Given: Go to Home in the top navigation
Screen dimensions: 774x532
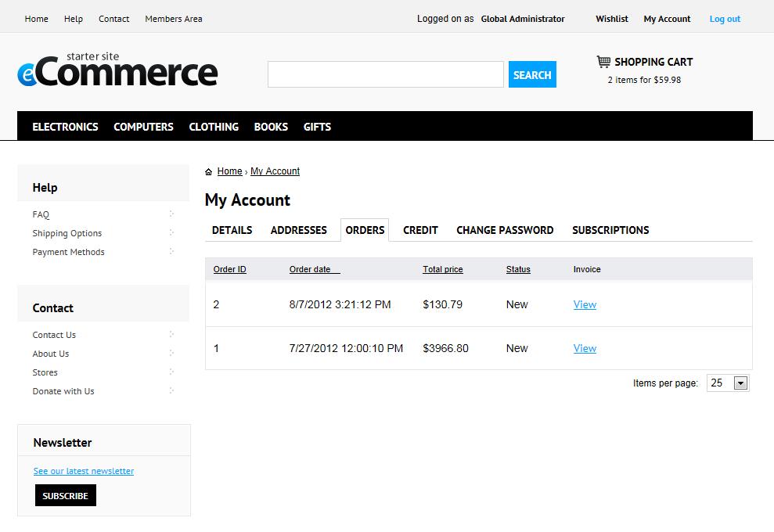Looking at the screenshot, I should 37,19.
